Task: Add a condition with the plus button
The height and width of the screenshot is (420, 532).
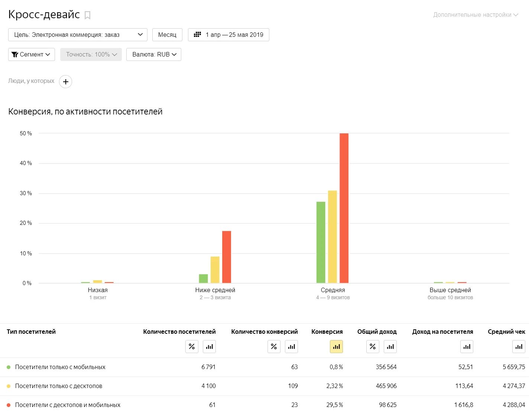Action: coord(66,82)
